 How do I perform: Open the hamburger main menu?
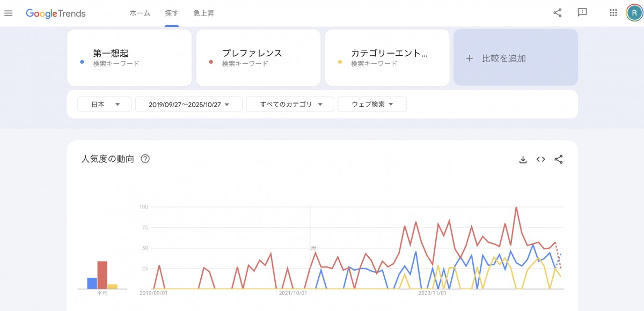(8, 13)
